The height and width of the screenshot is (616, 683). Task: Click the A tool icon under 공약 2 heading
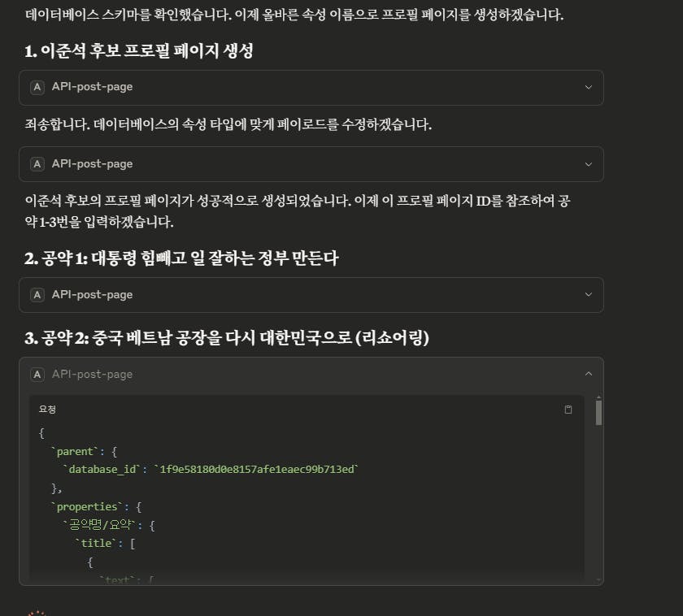(x=37, y=375)
